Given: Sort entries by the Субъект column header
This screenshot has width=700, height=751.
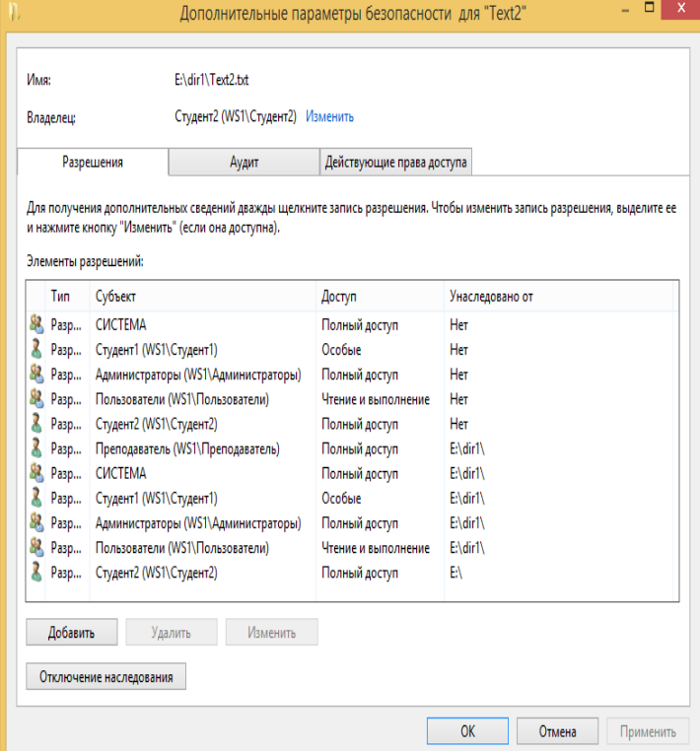Looking at the screenshot, I should 202,296.
